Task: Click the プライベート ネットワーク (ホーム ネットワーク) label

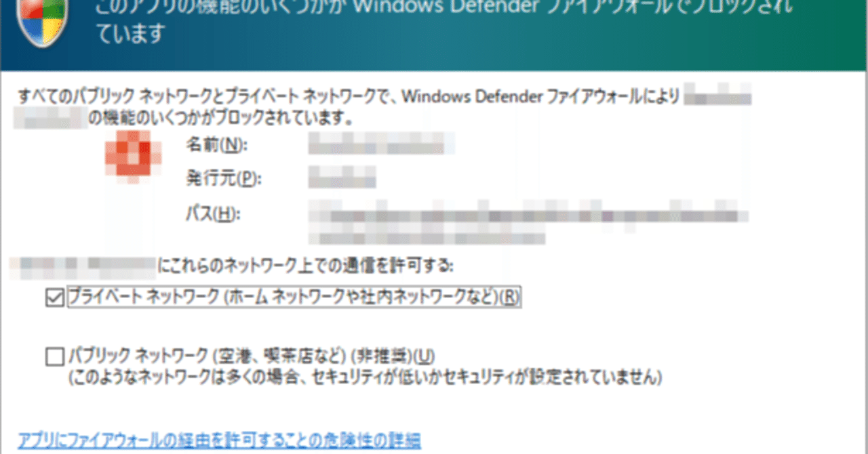Action: (x=294, y=297)
